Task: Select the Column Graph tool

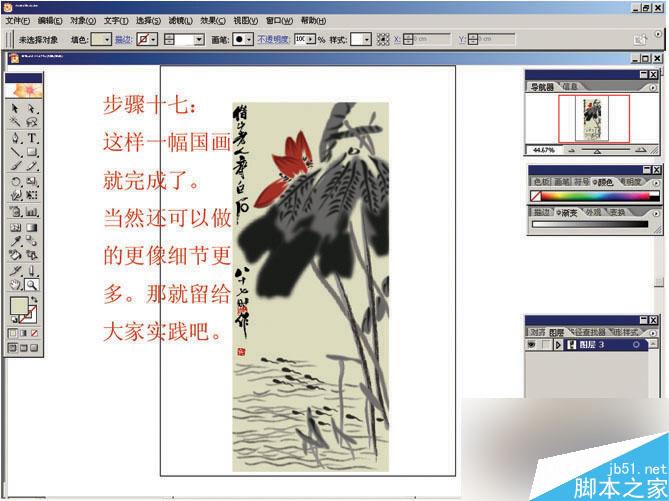Action: pos(32,212)
